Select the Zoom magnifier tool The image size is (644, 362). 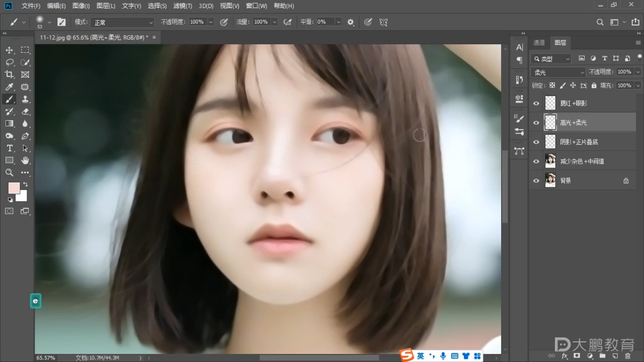(10, 172)
